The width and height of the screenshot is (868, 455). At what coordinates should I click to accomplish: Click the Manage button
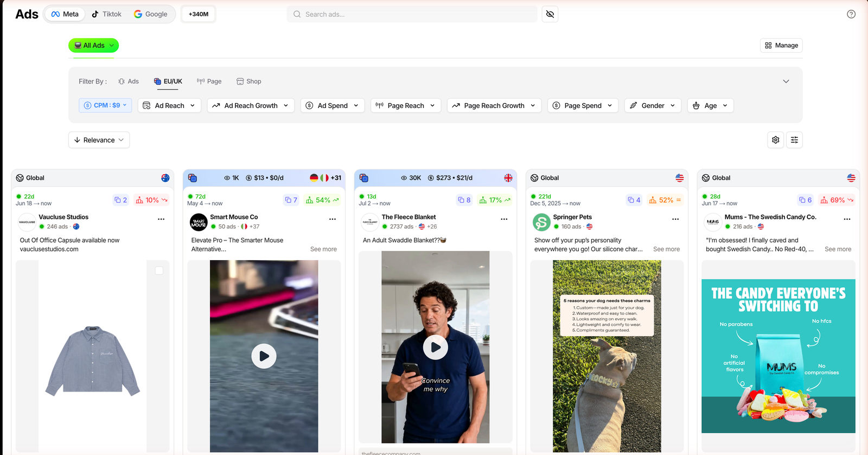[x=781, y=46]
